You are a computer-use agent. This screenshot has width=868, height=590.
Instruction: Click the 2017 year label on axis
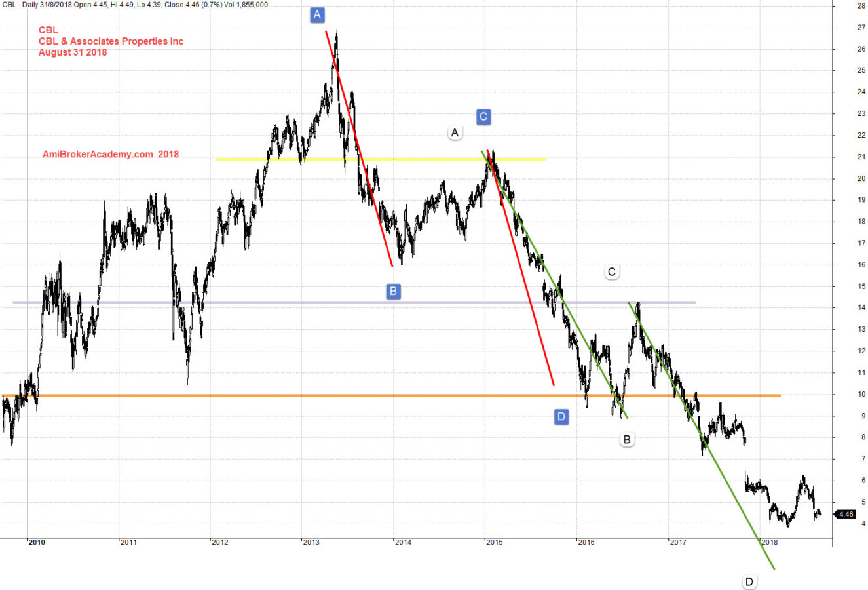pyautogui.click(x=678, y=542)
